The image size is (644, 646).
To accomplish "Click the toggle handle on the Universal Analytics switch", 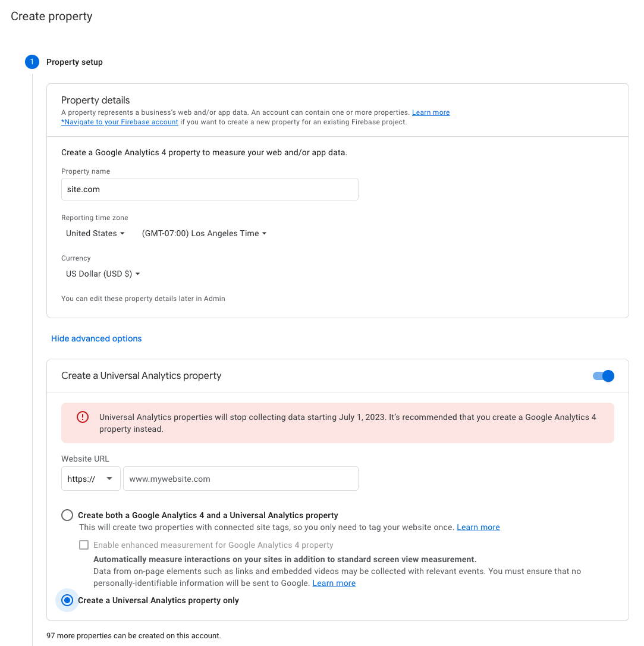I will [608, 375].
